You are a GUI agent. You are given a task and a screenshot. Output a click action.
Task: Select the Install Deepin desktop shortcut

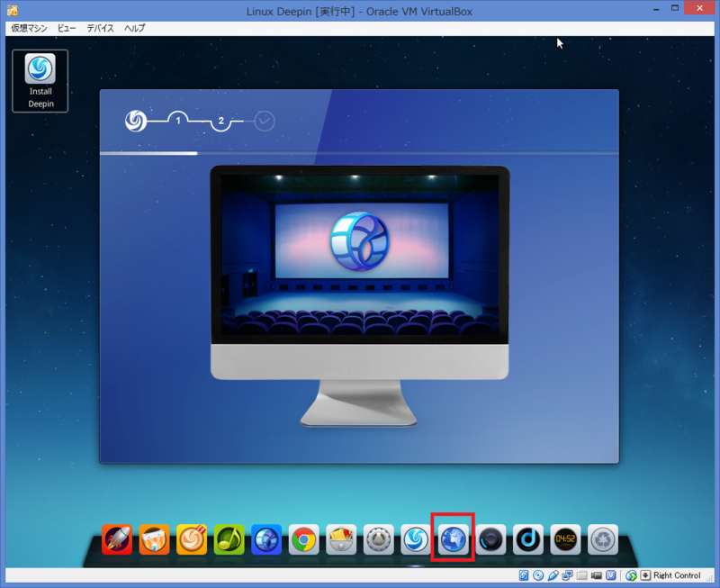point(40,81)
